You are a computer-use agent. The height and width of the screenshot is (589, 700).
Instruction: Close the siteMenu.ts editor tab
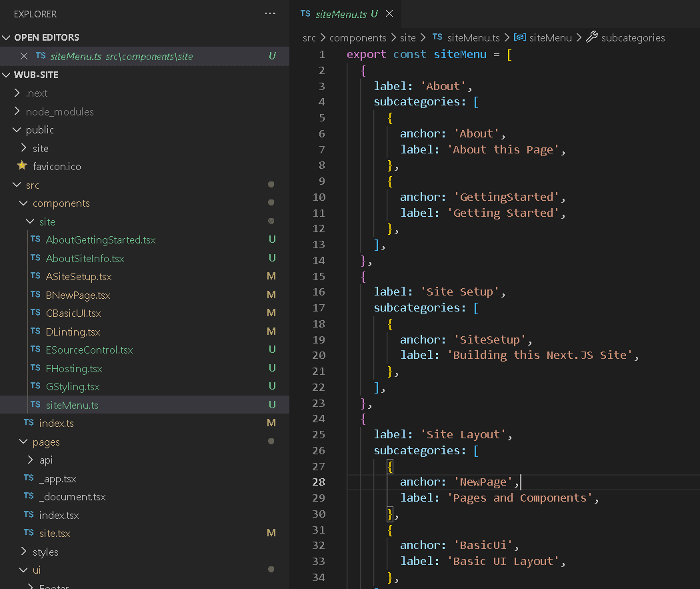point(389,13)
